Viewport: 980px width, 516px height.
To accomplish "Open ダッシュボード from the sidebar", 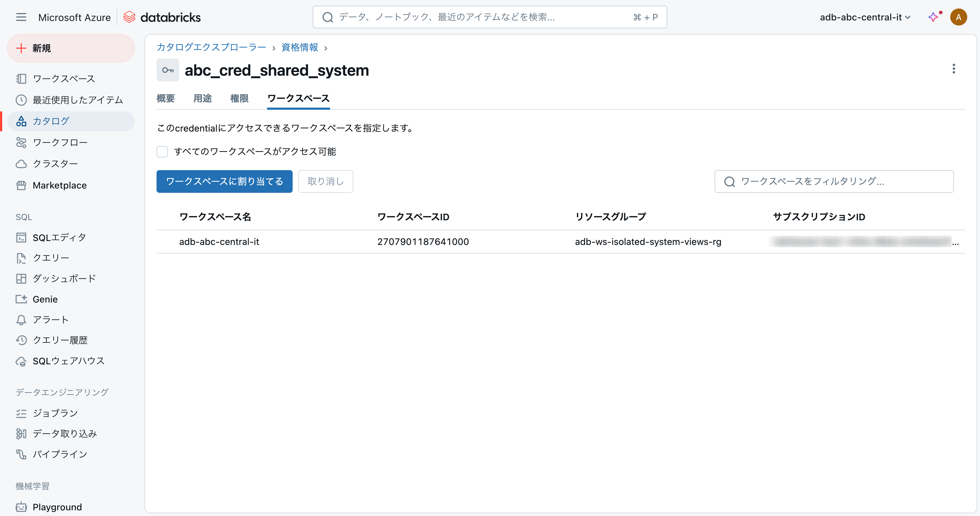I will coord(64,278).
